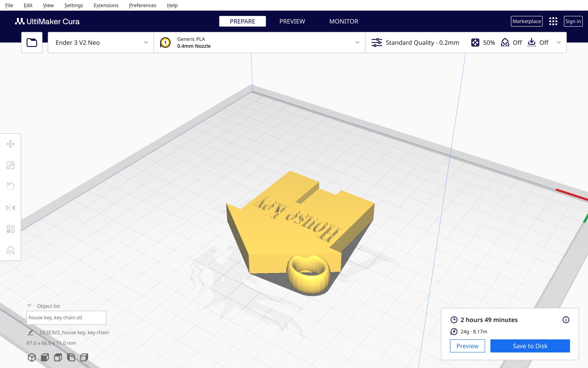The height and width of the screenshot is (368, 588).
Task: Show print details via the info icon
Action: [566, 320]
